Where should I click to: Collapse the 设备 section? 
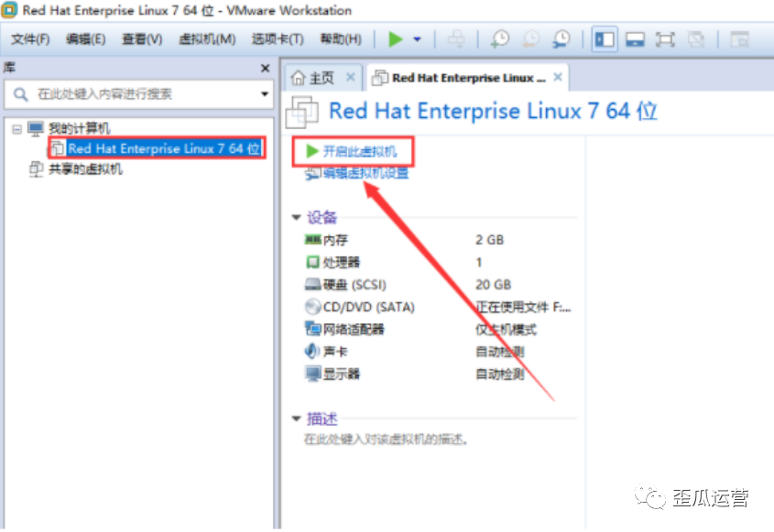(296, 217)
